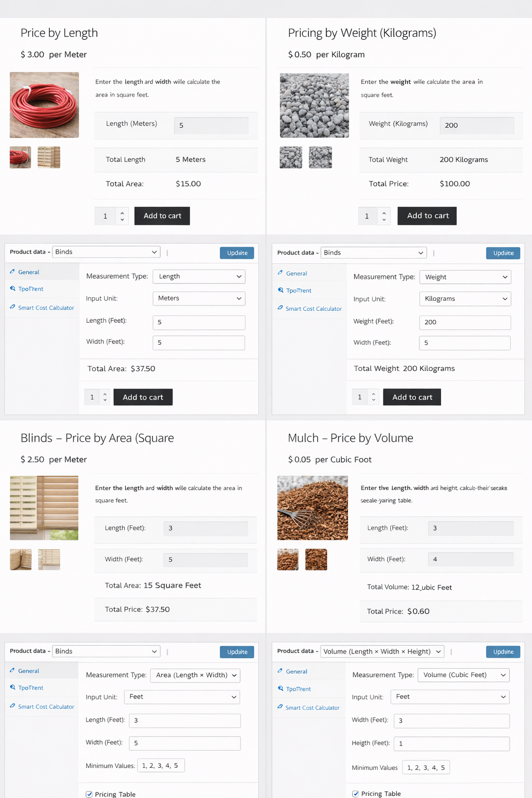Open the Measurement Type dropdown showing Length
The width and height of the screenshot is (532, 798).
(x=199, y=276)
